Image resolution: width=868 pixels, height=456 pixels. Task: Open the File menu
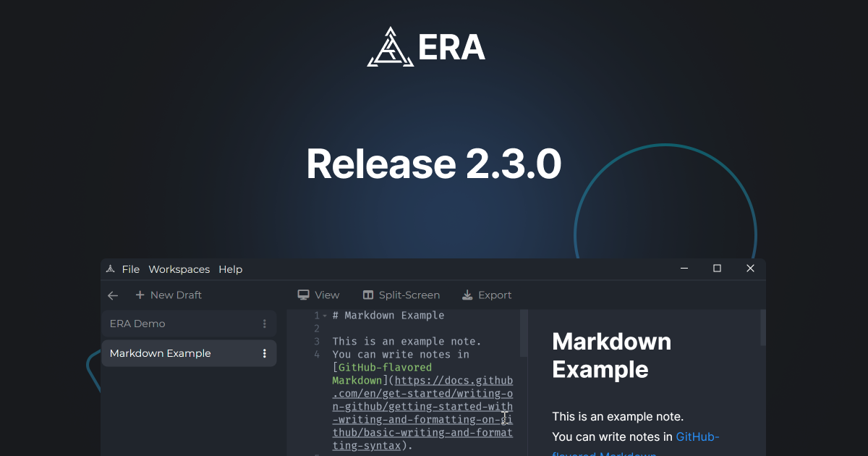[x=132, y=269]
